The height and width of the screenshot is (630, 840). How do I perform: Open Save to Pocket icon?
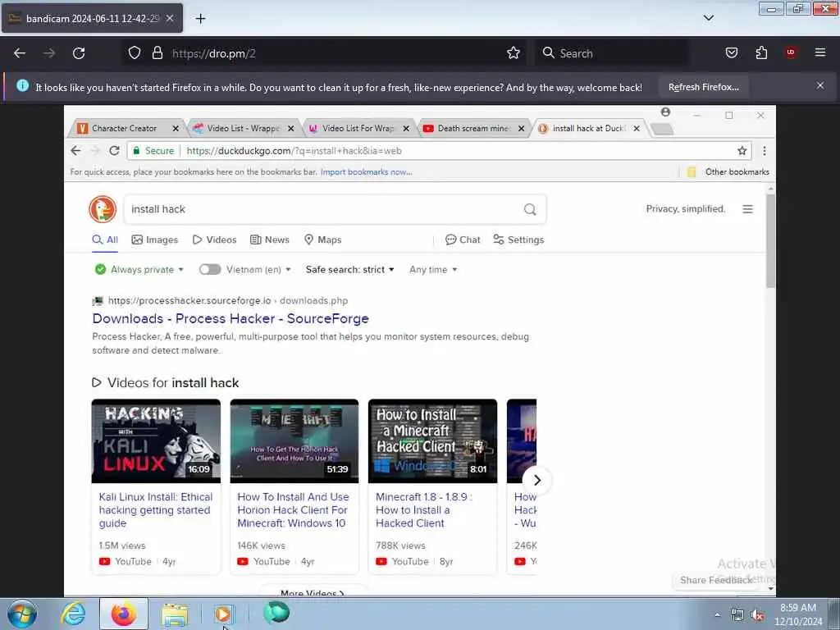pyautogui.click(x=731, y=53)
